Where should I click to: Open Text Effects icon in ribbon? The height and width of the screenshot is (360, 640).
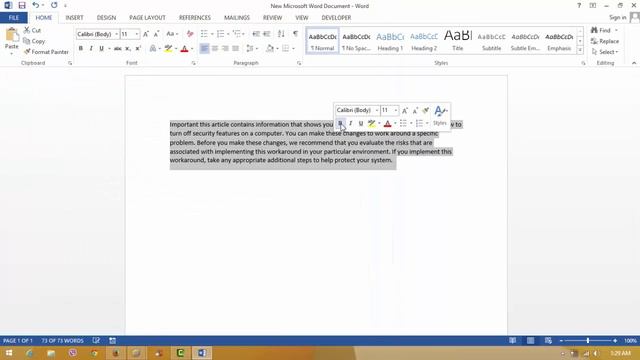tap(153, 49)
